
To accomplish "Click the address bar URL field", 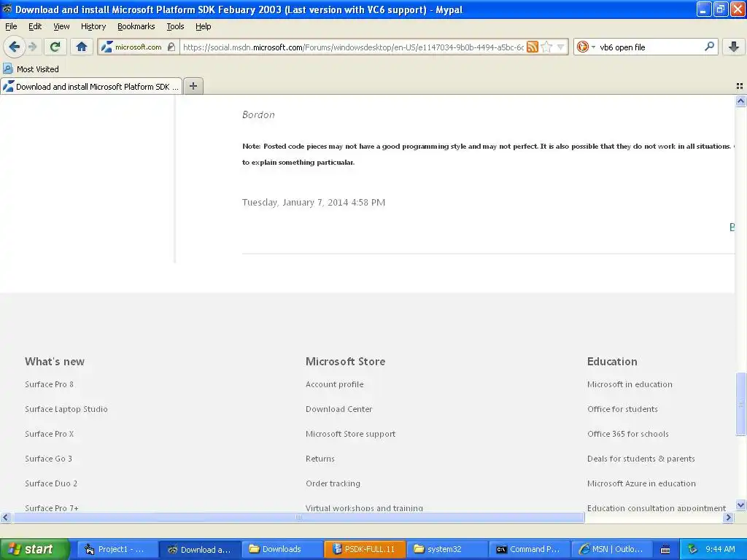I will (352, 47).
